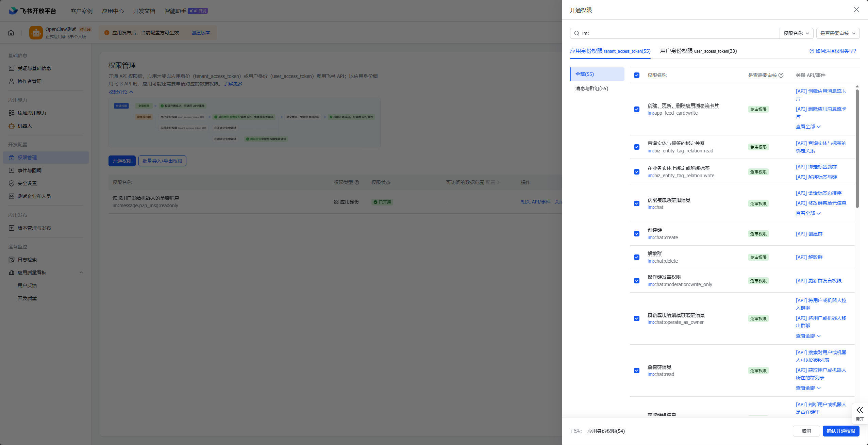
Task: Click the im: search input field
Action: (677, 33)
